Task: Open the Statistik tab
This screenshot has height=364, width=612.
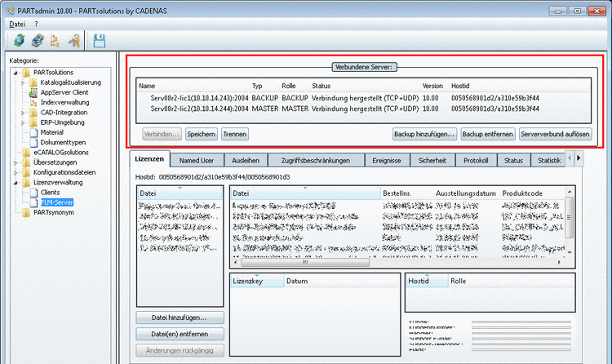Action: point(549,161)
